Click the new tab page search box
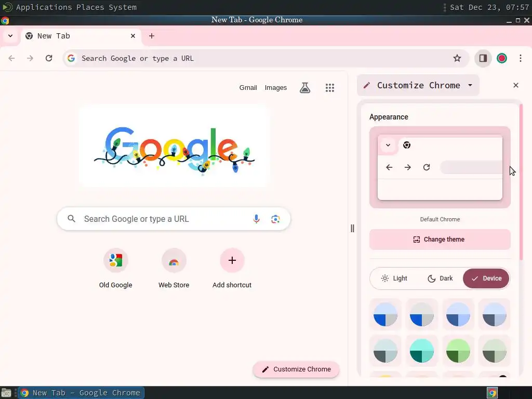Image resolution: width=532 pixels, height=399 pixels. (x=174, y=219)
